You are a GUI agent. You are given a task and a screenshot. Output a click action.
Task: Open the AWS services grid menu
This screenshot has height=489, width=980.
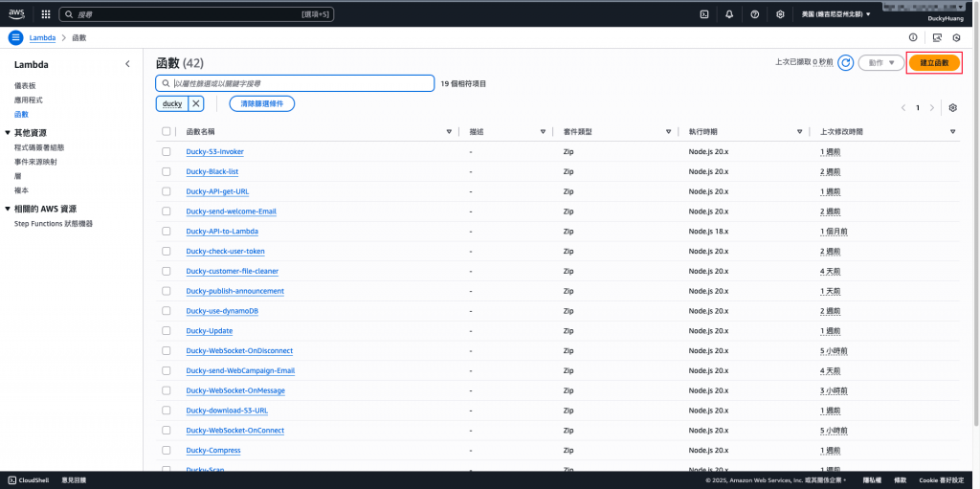(x=46, y=14)
